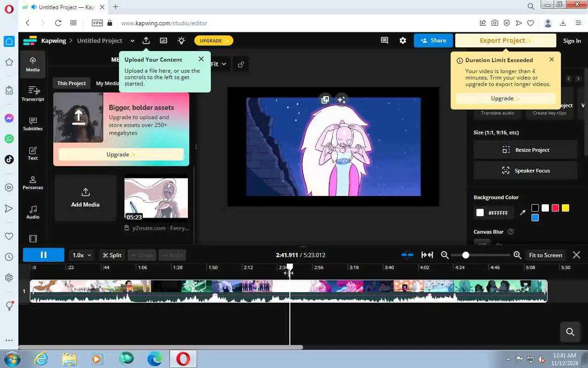The width and height of the screenshot is (588, 368).
Task: Open the 1.0x playback speed dropdown
Action: 82,255
